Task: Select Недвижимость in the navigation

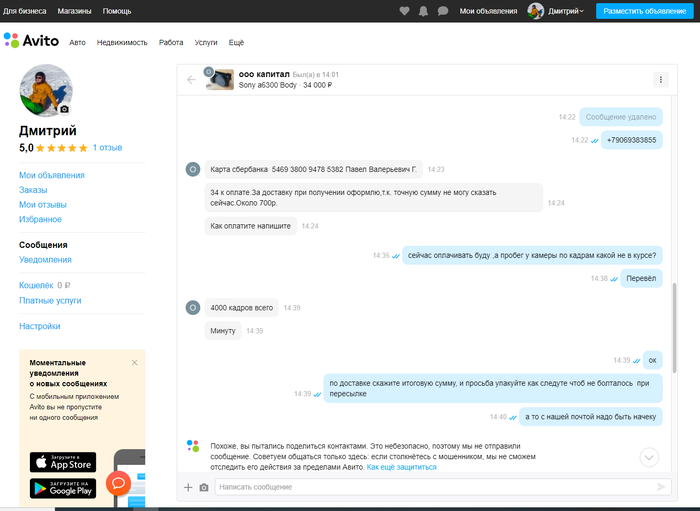Action: pos(122,43)
